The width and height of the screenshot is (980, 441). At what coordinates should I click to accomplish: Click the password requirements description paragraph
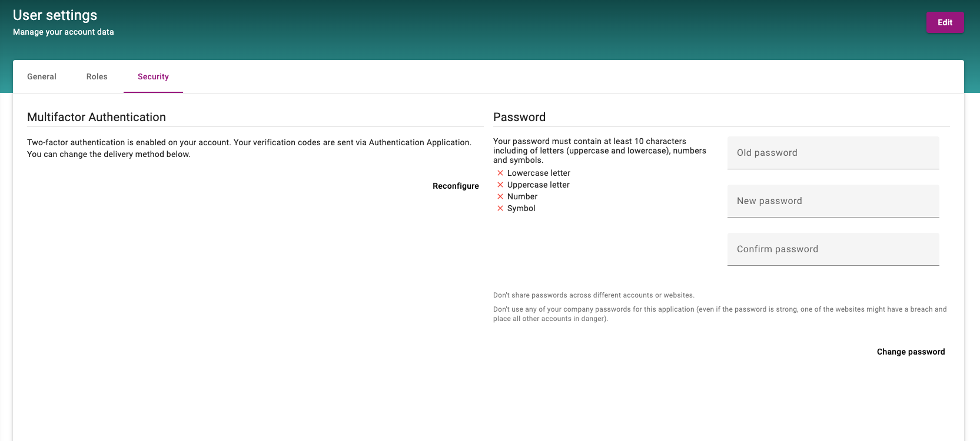coord(599,151)
